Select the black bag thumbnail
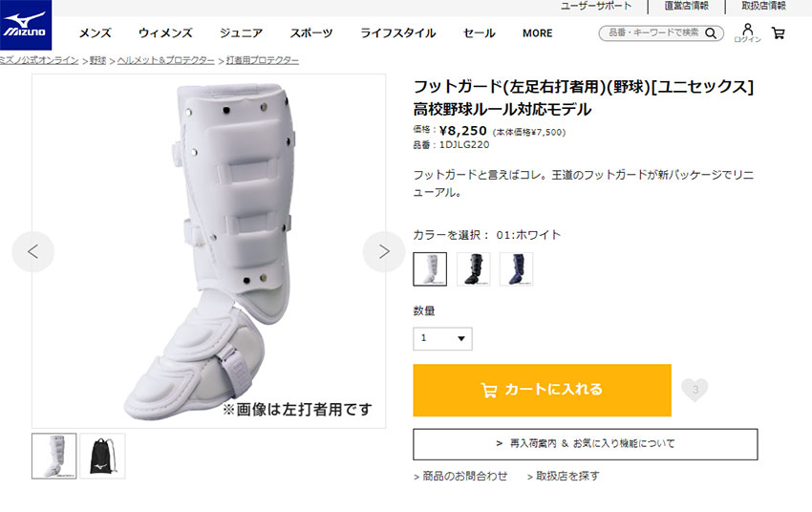The image size is (812, 512). pyautogui.click(x=102, y=456)
